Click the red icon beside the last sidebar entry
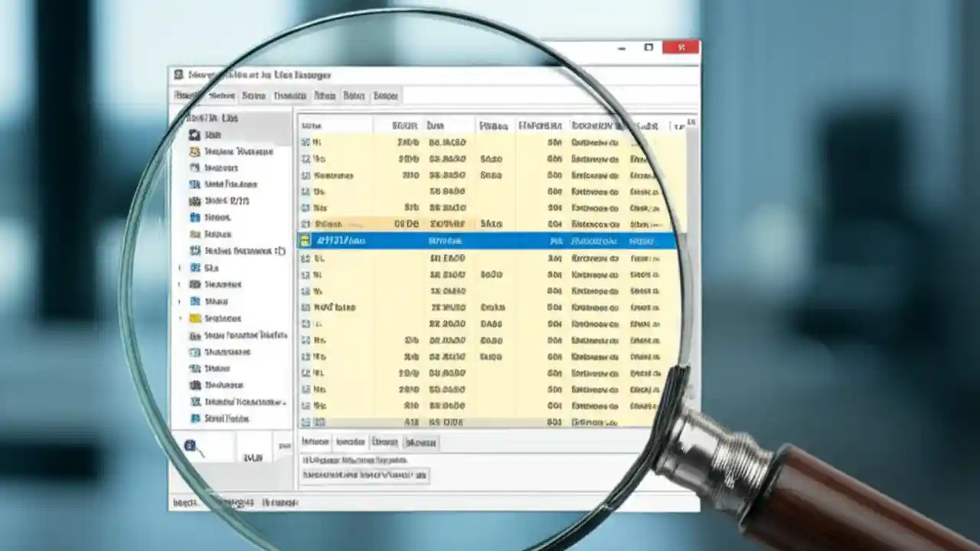The image size is (980, 551). [x=196, y=419]
